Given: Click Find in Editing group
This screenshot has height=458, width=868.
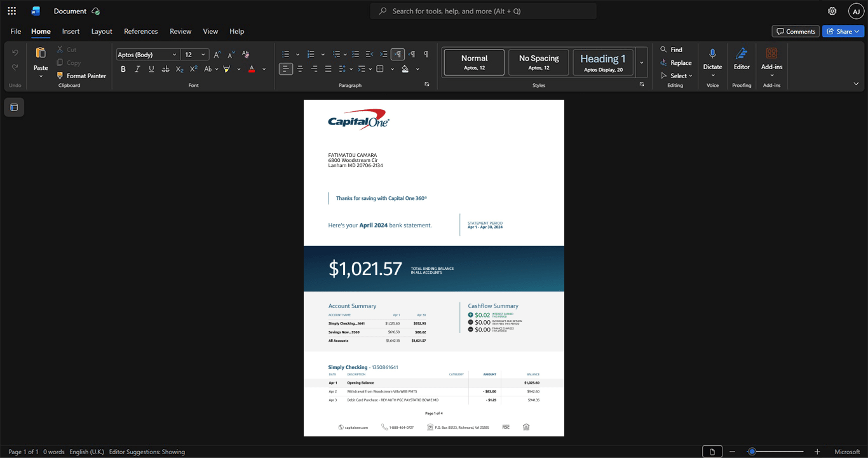Looking at the screenshot, I should point(671,50).
